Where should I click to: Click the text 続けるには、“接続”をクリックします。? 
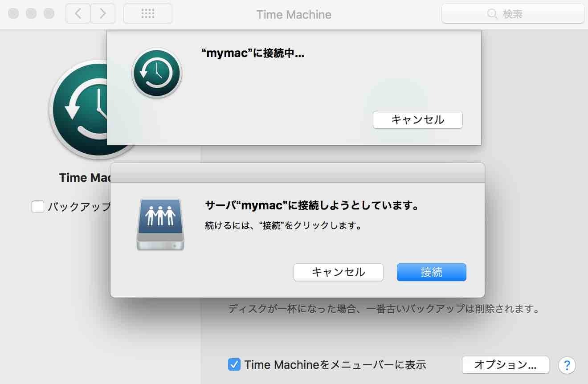pyautogui.click(x=283, y=225)
